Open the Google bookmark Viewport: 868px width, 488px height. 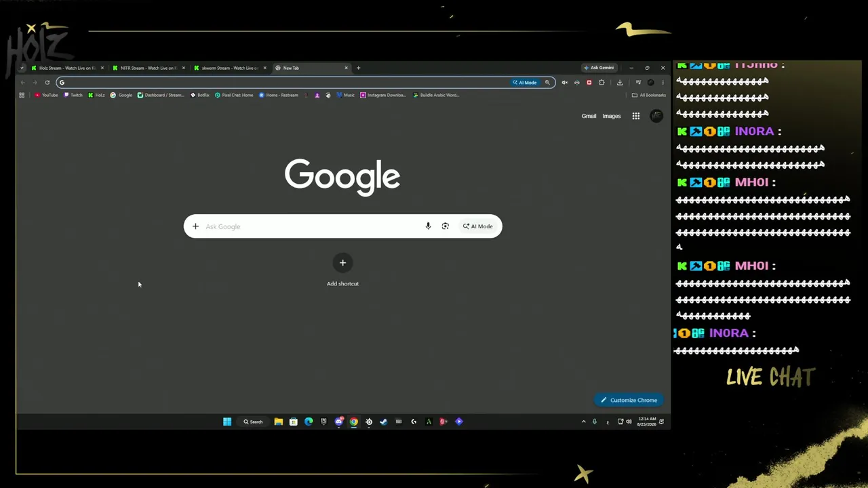click(121, 95)
